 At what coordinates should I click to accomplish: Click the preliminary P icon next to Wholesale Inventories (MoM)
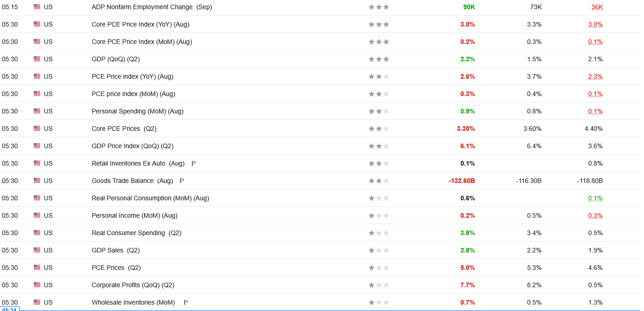coord(186,302)
